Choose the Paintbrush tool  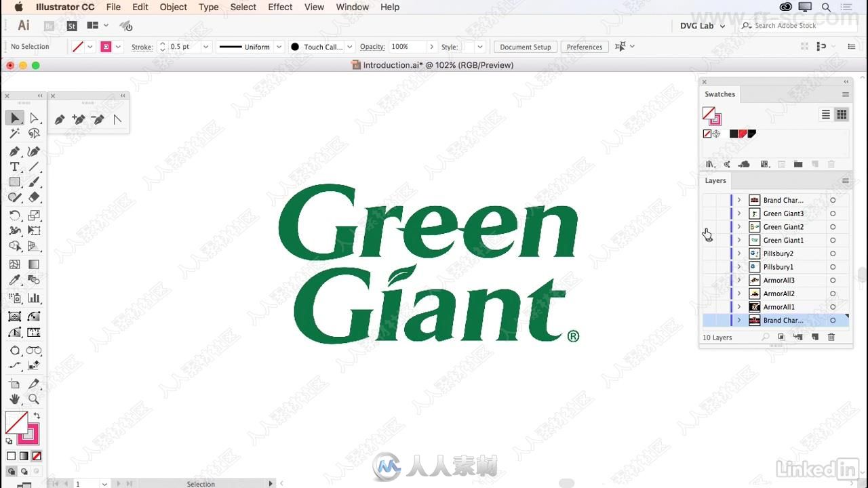point(34,182)
